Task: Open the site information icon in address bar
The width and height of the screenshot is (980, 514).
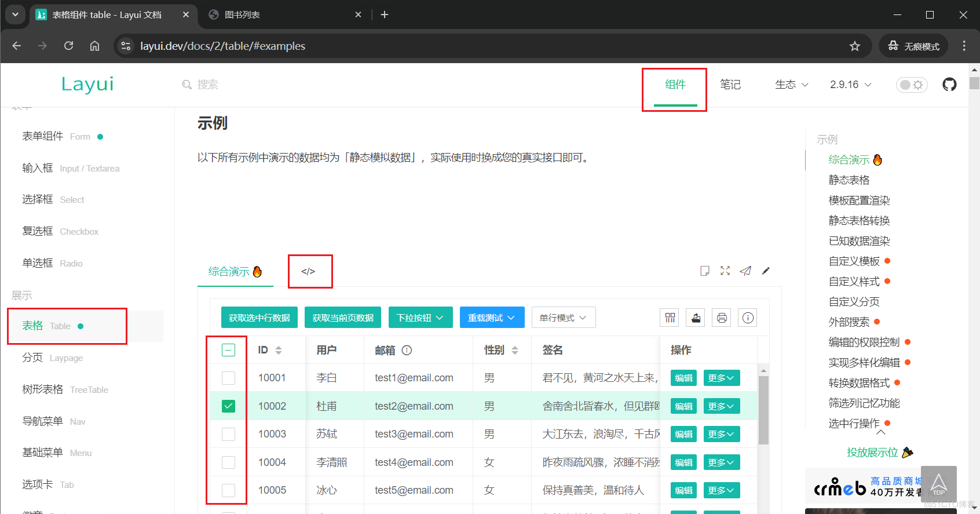Action: click(x=126, y=46)
